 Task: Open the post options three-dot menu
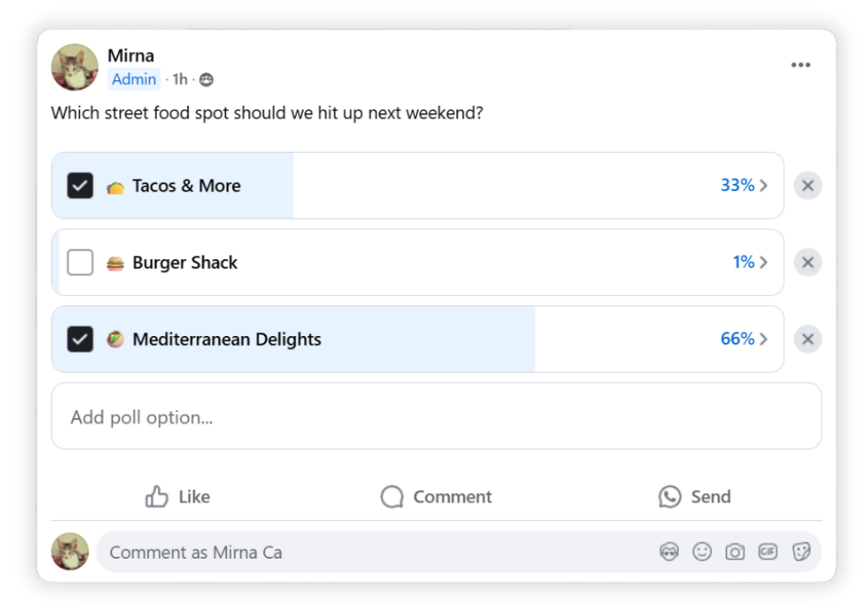(x=800, y=64)
